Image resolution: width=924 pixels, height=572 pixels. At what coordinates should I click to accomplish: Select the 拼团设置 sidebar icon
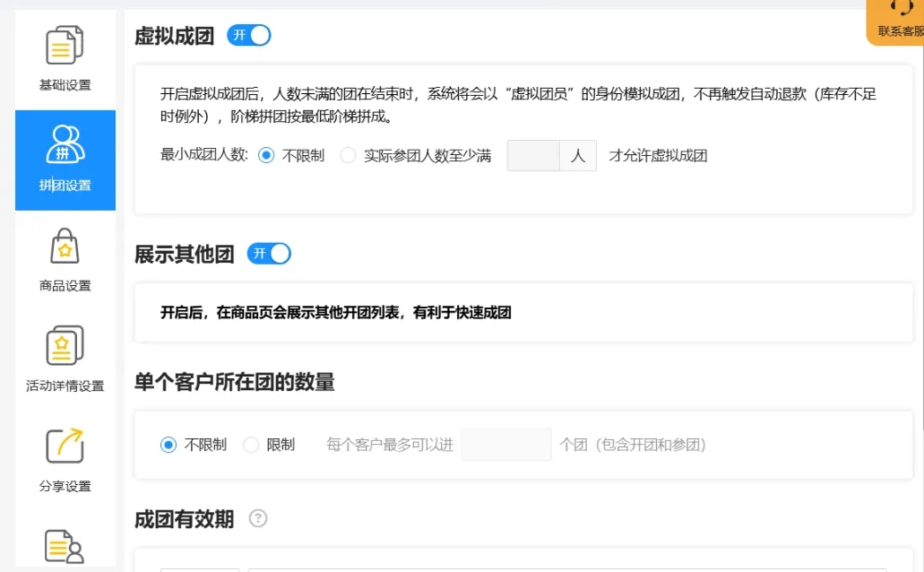65,143
